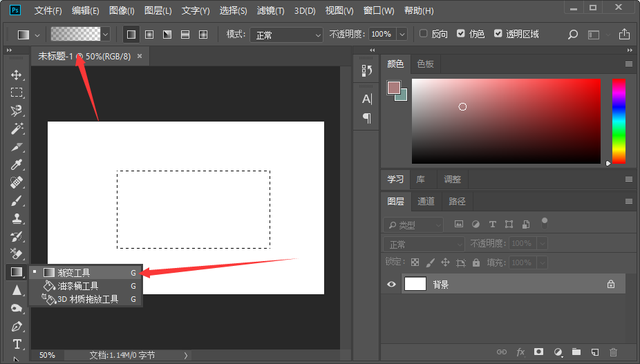Pick the Magic Wand tool

(x=17, y=128)
